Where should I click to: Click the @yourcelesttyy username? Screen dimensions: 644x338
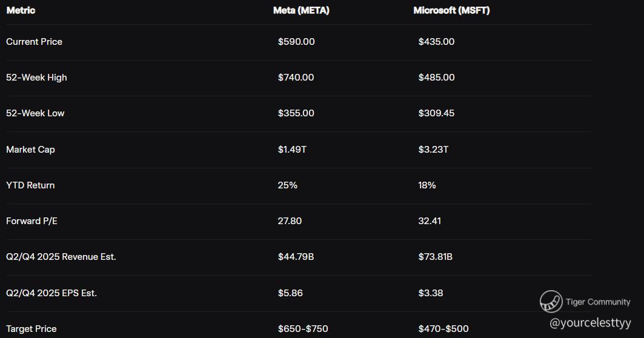coord(590,323)
